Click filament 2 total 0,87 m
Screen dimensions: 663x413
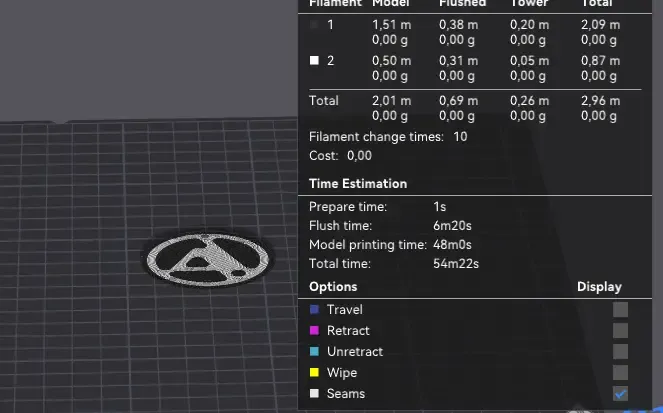tap(600, 61)
